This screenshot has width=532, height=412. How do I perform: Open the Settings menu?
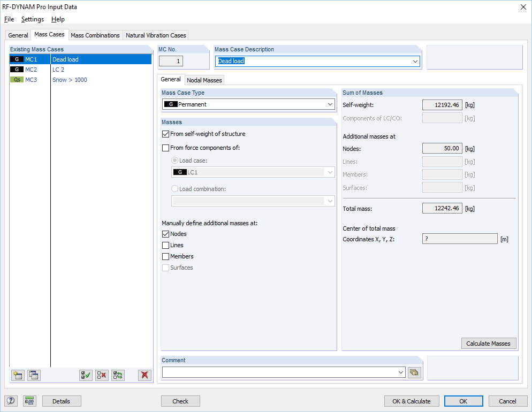pos(33,19)
